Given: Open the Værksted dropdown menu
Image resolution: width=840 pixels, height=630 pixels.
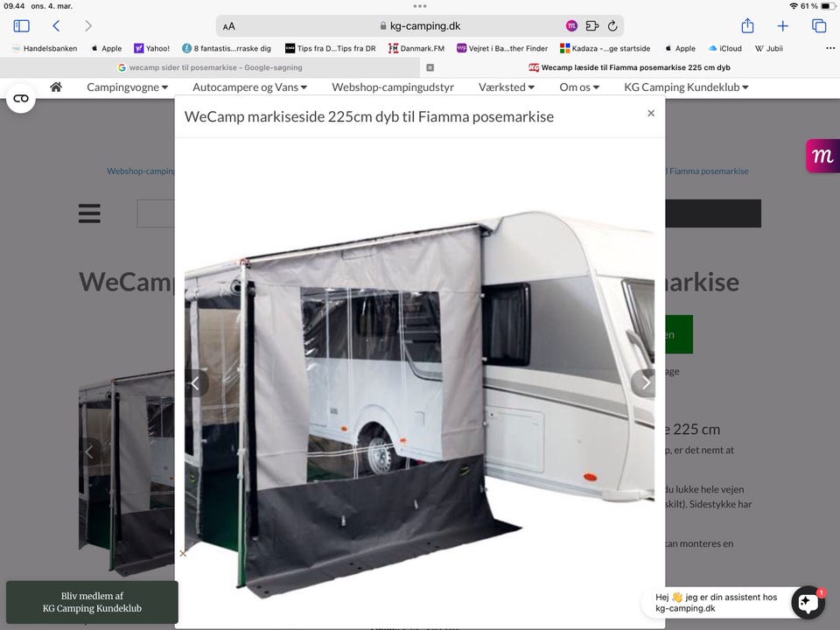Looking at the screenshot, I should click(507, 87).
